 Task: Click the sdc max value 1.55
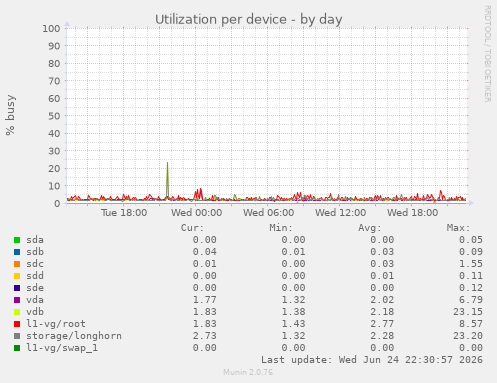[471, 264]
